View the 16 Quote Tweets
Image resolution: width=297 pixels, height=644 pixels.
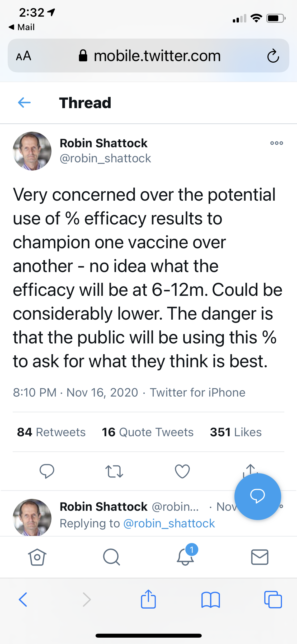148,432
